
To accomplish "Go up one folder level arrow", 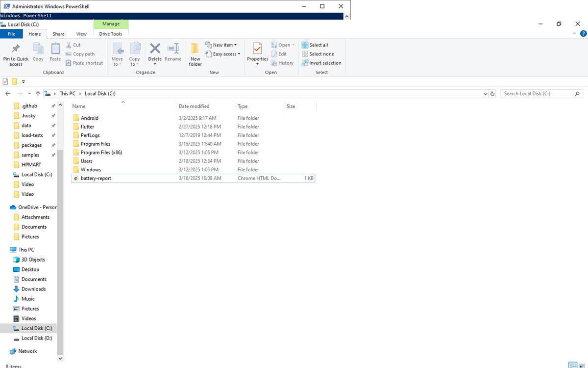I will pos(38,93).
